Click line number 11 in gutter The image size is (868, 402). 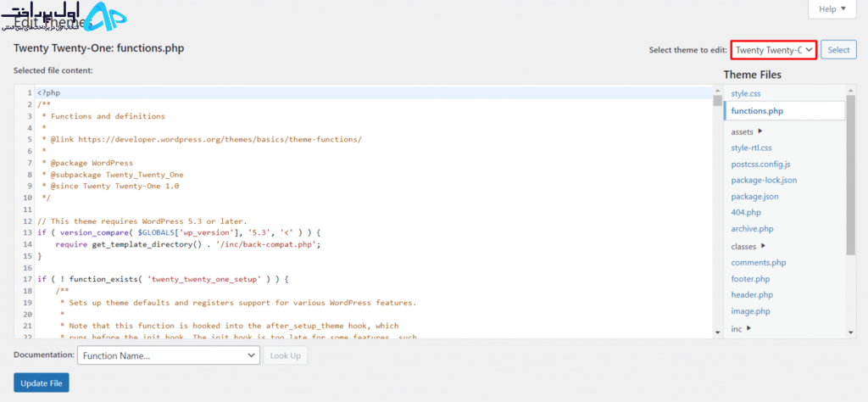(x=26, y=209)
